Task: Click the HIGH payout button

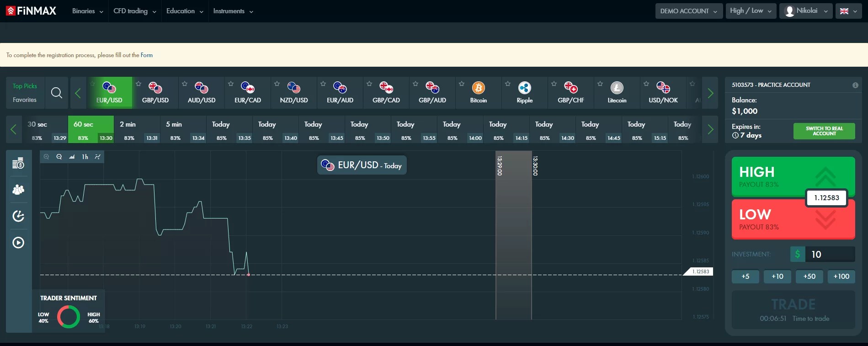Action: (793, 177)
